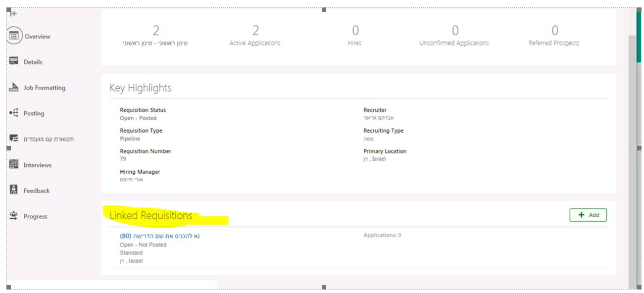
Task: Click the Feedback badge icon
Action: click(x=14, y=190)
